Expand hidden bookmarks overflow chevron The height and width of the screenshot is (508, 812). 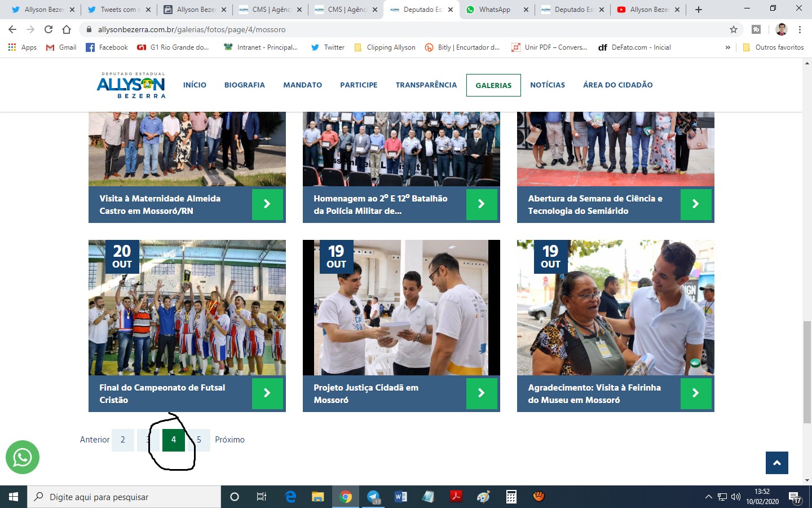click(x=727, y=47)
